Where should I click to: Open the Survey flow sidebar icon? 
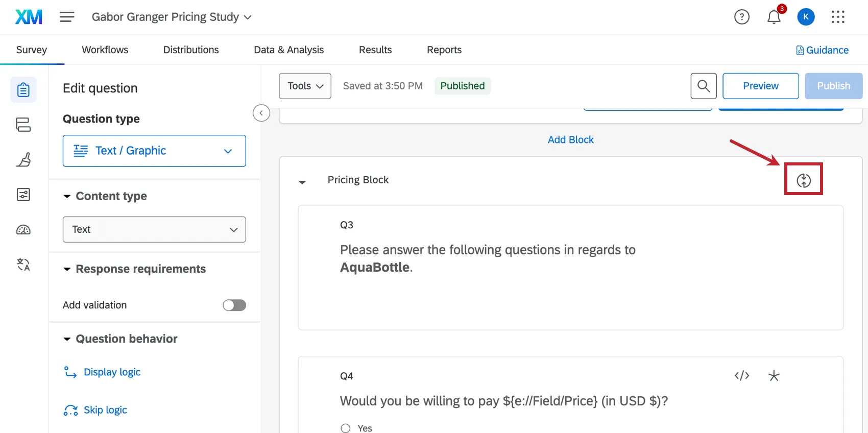pos(23,125)
